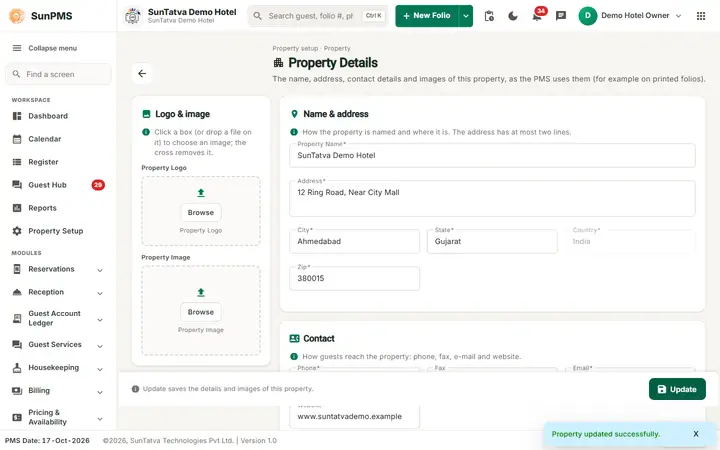Open the apps grid icon
The width and height of the screenshot is (720, 450).
tap(701, 16)
